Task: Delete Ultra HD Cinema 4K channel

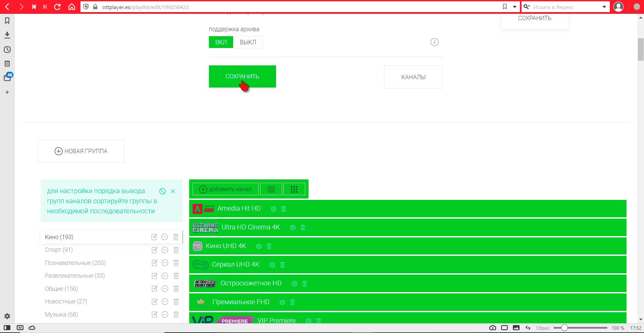Action: click(x=303, y=228)
